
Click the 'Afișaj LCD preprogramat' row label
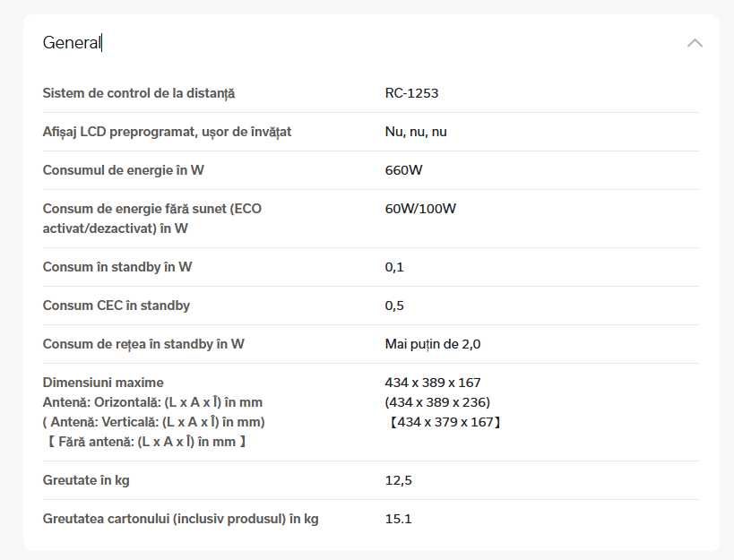click(167, 132)
